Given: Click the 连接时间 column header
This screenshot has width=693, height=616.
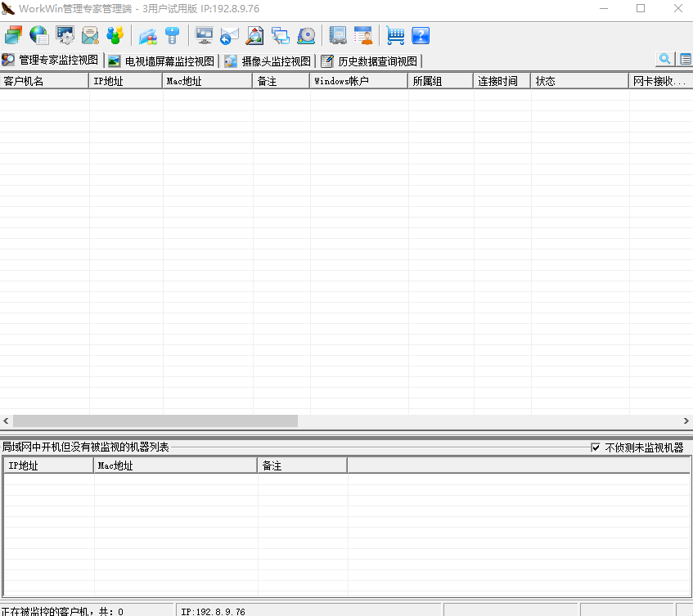Looking at the screenshot, I should [x=502, y=81].
